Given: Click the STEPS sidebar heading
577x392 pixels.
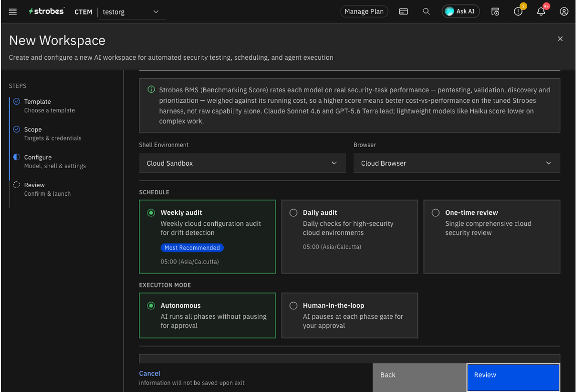Looking at the screenshot, I should coord(17,86).
